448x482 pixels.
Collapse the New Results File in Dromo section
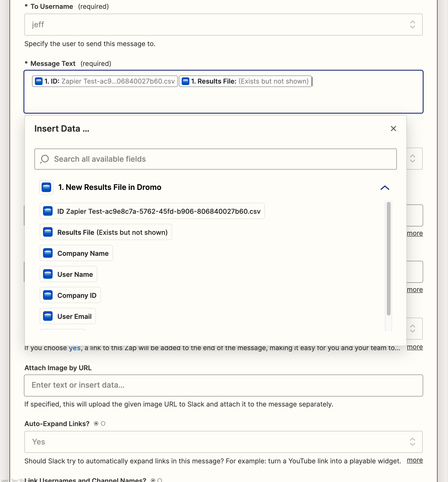click(384, 188)
